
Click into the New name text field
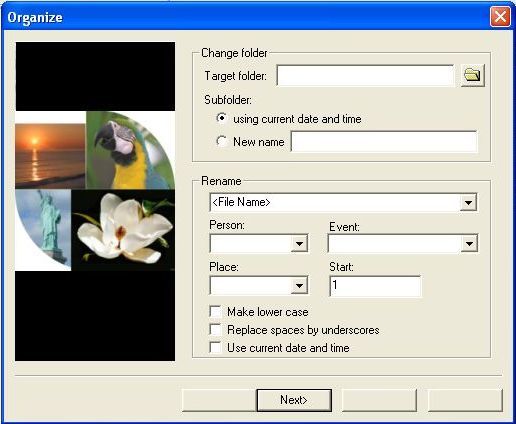(384, 141)
